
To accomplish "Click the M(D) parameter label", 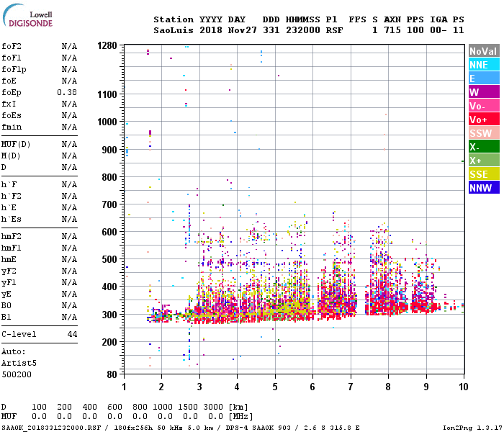I will tap(11, 156).
